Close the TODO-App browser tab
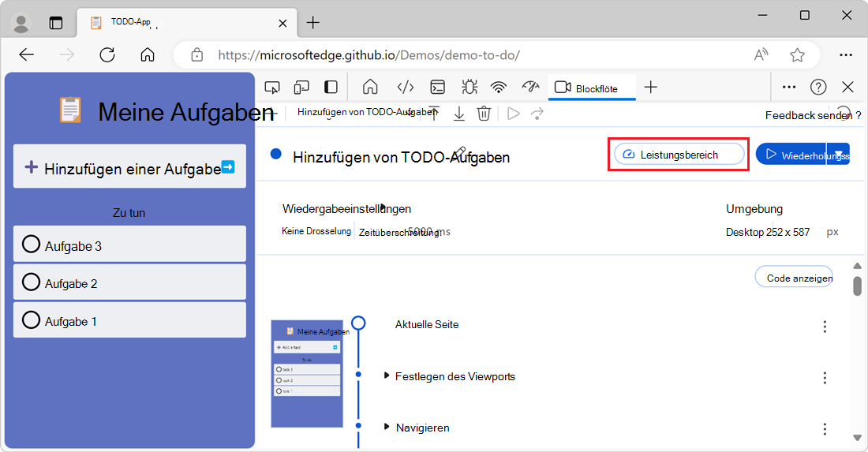868x452 pixels. [x=282, y=23]
